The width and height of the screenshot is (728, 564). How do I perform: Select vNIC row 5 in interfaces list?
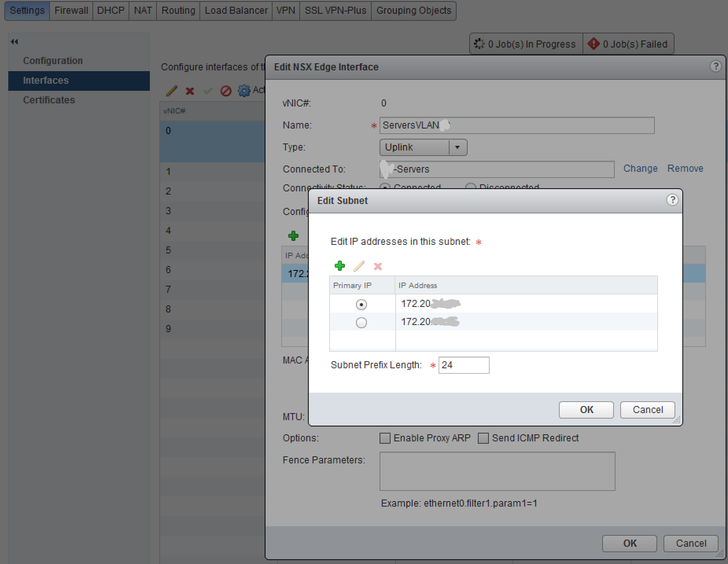coord(212,250)
